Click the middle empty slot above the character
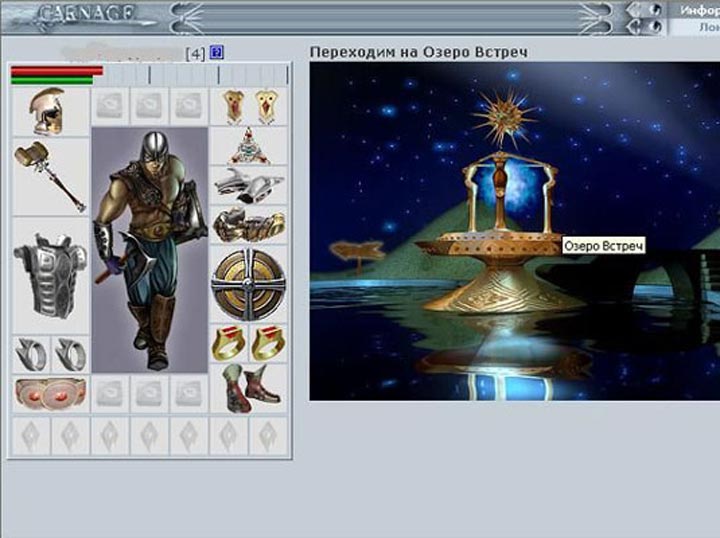Viewport: 720px width, 538px height. (150, 106)
